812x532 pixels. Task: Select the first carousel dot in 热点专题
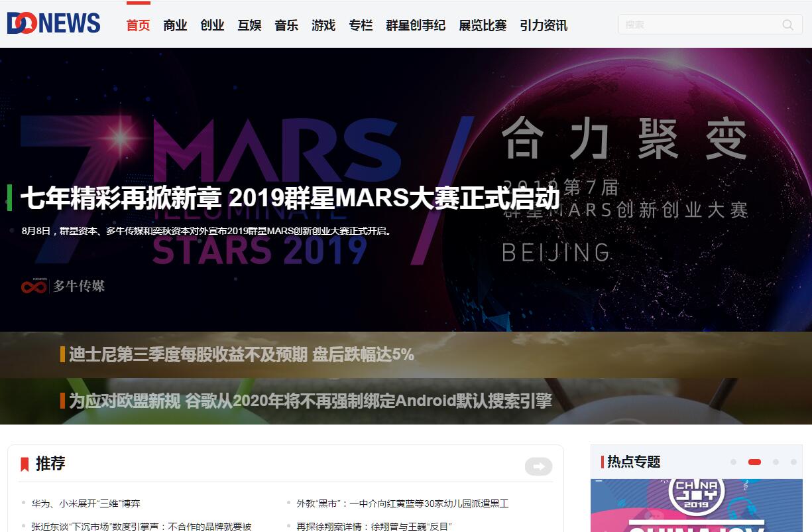(733, 462)
